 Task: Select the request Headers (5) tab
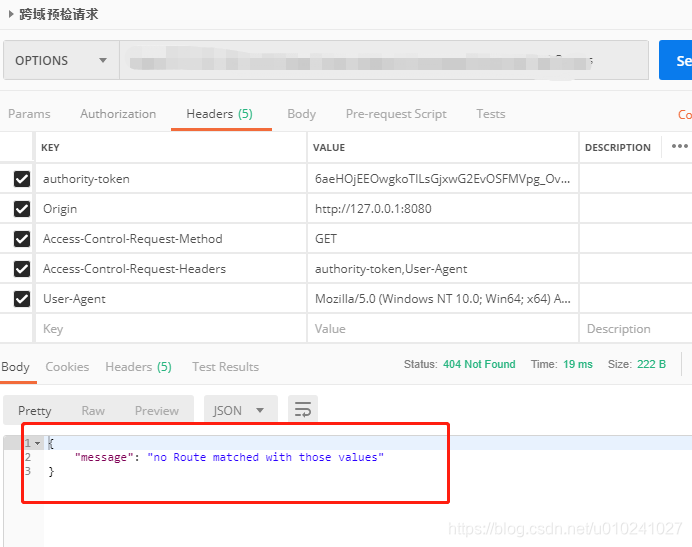(219, 114)
